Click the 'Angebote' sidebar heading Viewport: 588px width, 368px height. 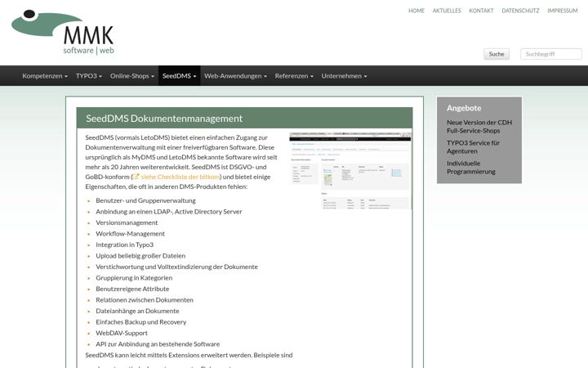click(x=464, y=108)
